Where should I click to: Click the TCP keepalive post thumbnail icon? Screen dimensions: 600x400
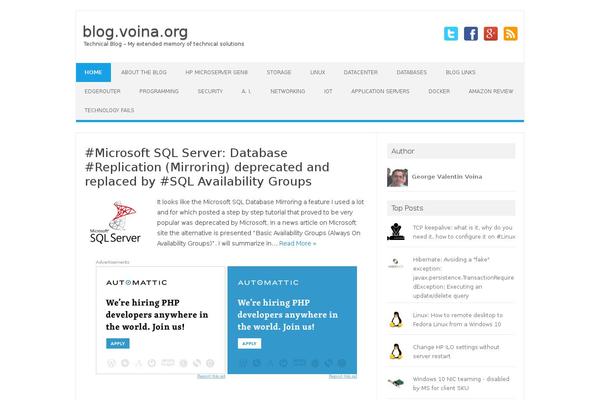[396, 232]
